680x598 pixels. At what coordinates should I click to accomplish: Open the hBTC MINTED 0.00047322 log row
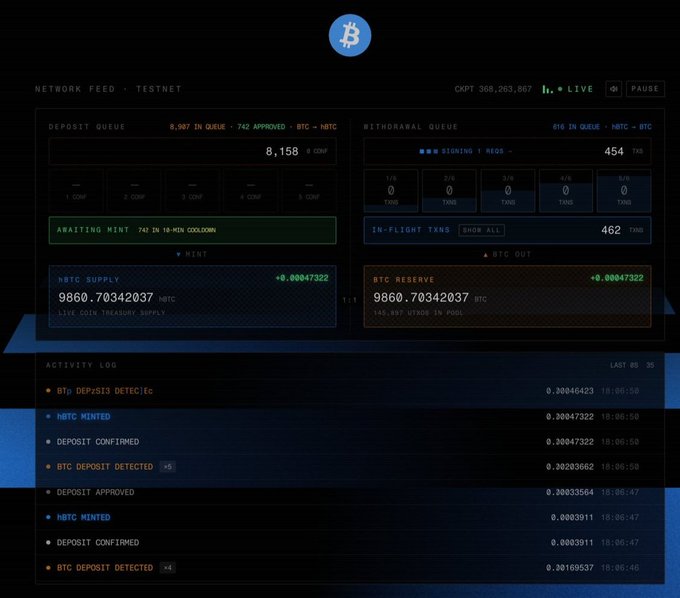click(x=350, y=416)
